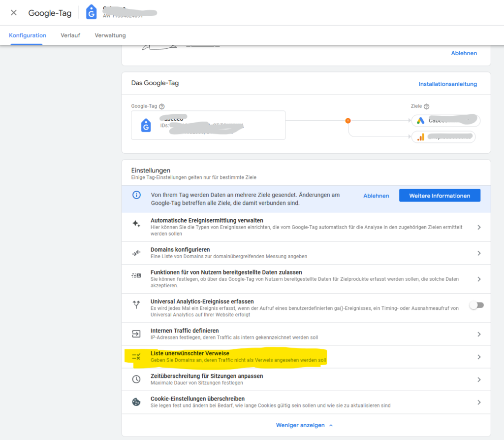Click the info icon in blue notice banner
This screenshot has height=440, width=504.
click(136, 195)
